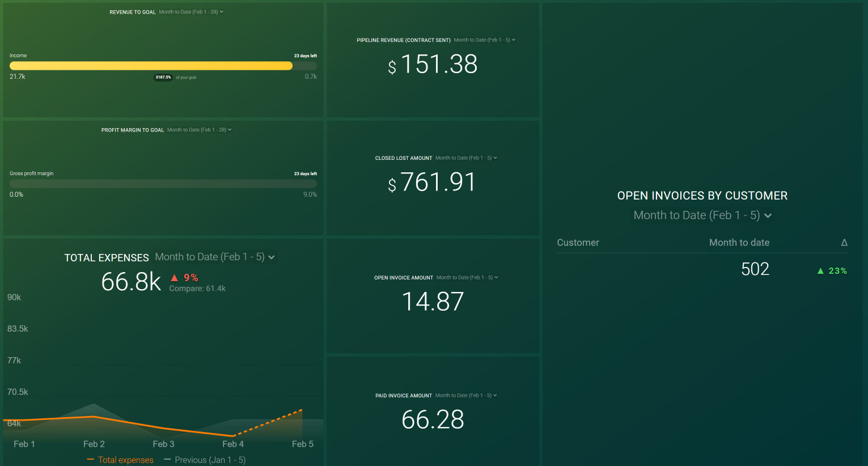Click the 3187.5% goal badge on Income bar
This screenshot has height=466, width=868.
[163, 77]
